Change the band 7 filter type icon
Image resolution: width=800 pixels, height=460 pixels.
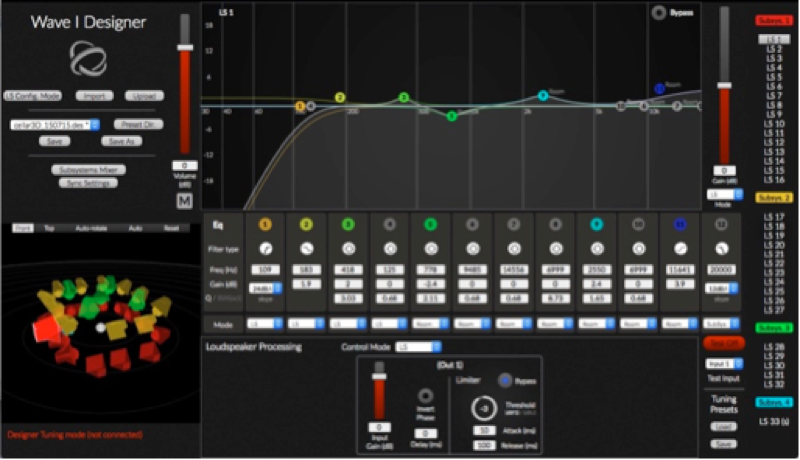514,249
